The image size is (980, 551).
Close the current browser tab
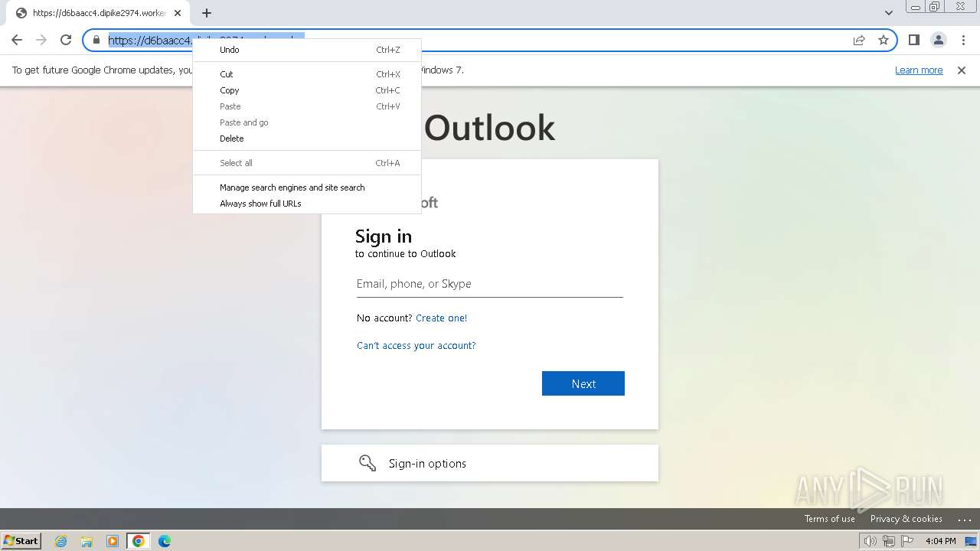pyautogui.click(x=178, y=13)
